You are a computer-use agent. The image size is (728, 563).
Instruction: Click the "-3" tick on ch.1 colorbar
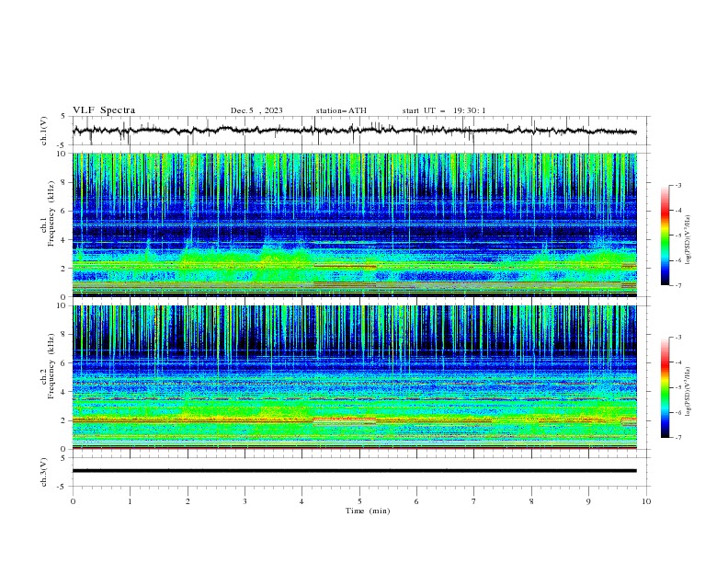677,185
